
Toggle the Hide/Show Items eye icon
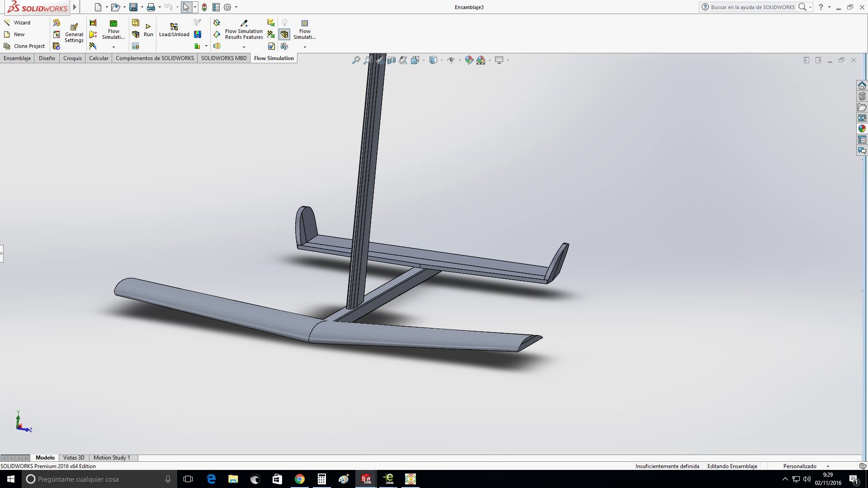451,60
